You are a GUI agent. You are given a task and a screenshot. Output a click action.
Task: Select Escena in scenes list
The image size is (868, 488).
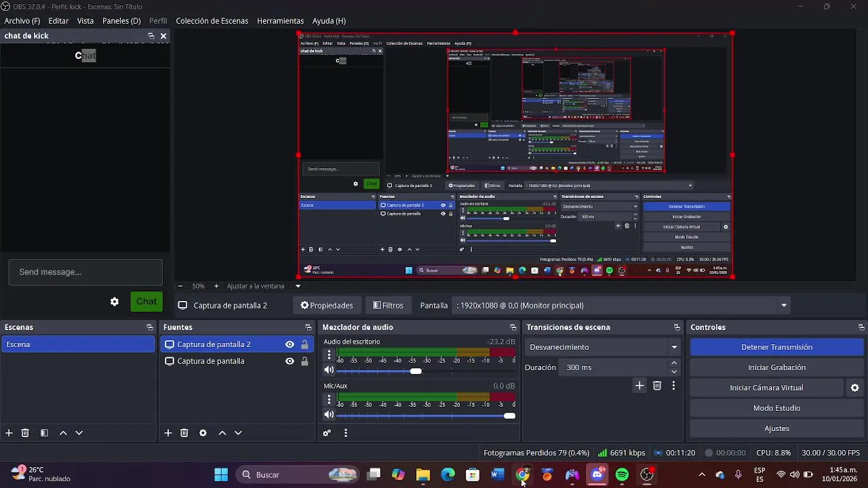click(x=78, y=344)
